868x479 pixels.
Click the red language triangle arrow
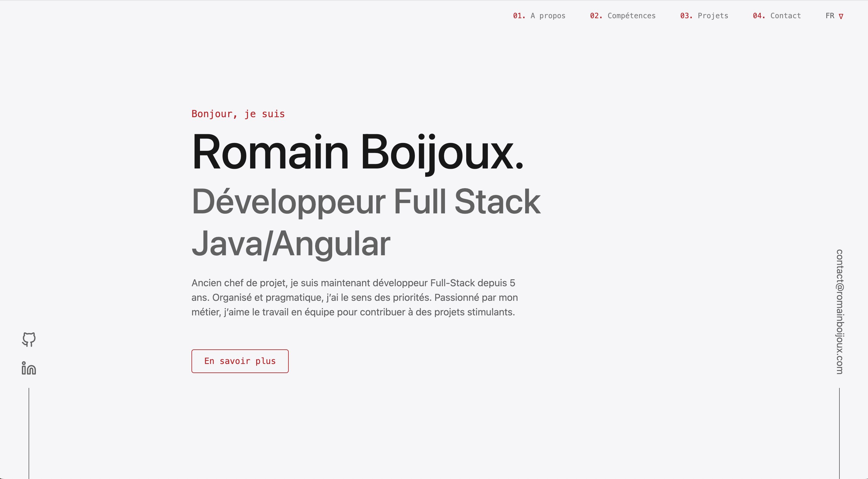841,16
